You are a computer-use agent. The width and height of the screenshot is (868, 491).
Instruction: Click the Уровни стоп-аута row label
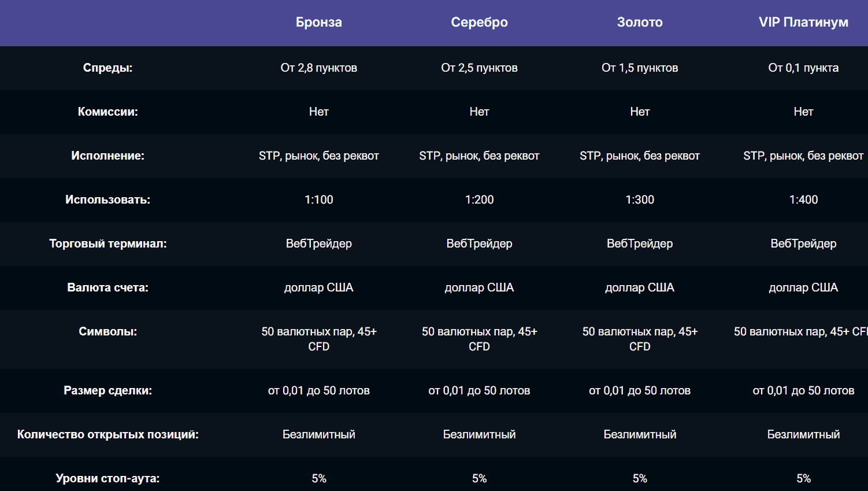(107, 478)
